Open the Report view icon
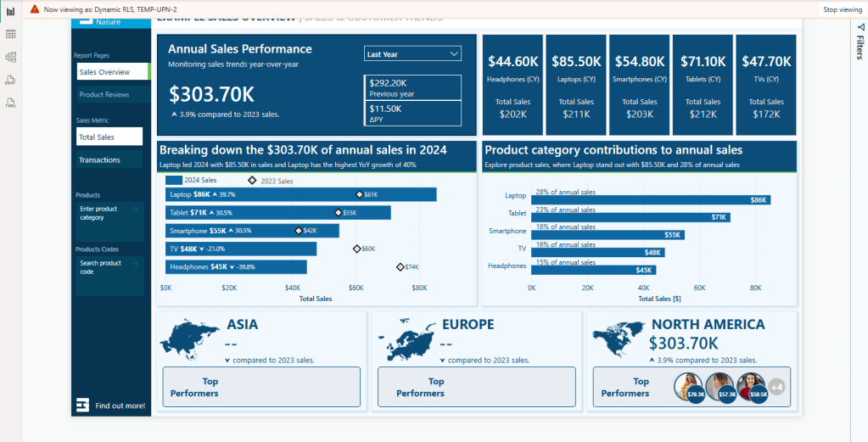Image resolution: width=868 pixels, height=442 pixels. tap(10, 11)
